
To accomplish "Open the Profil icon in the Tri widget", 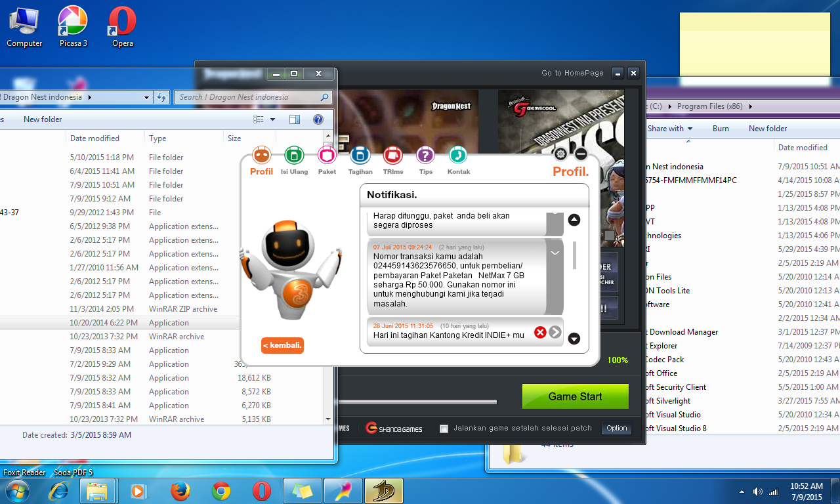I will point(262,156).
